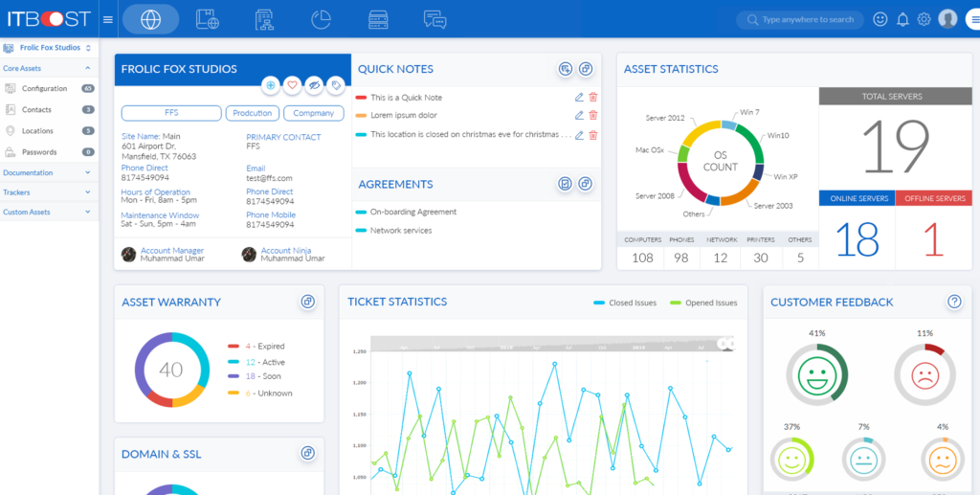Viewport: 980px width, 495px height.
Task: Click the ITBoost logo
Action: tap(50, 19)
